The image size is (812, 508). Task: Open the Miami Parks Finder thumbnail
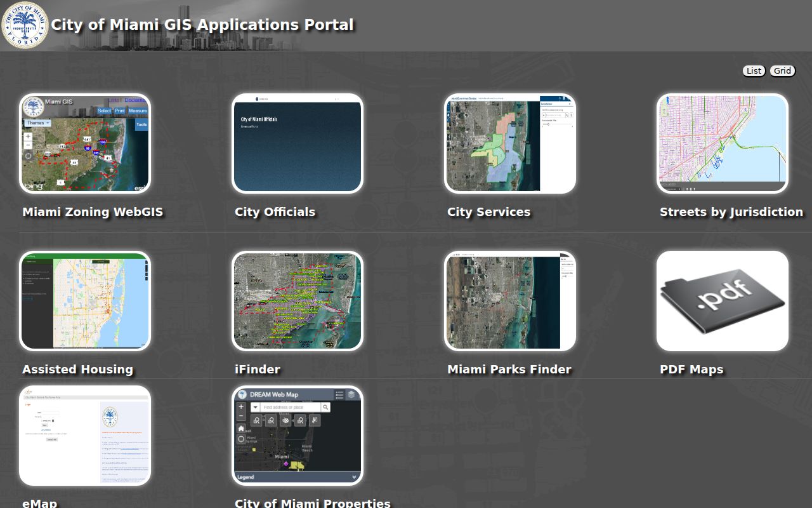click(x=510, y=301)
